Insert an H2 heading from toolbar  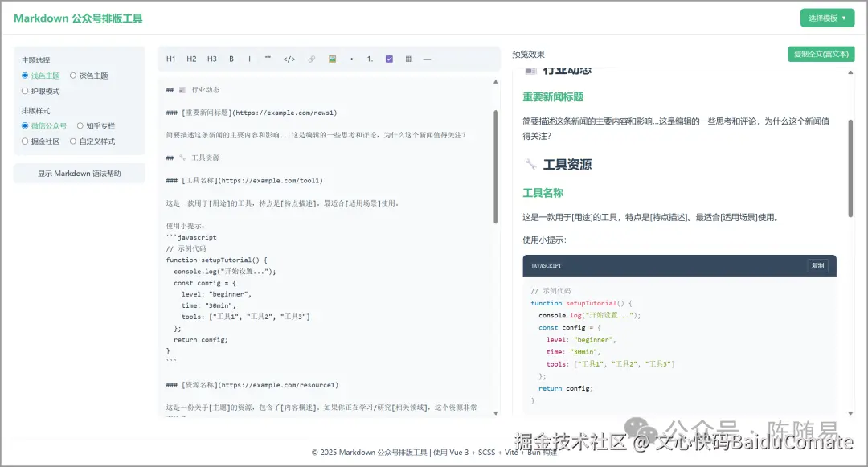click(191, 59)
